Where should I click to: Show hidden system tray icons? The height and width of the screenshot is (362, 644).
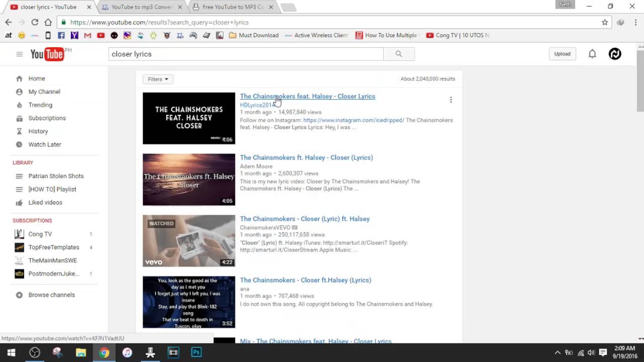click(x=557, y=352)
